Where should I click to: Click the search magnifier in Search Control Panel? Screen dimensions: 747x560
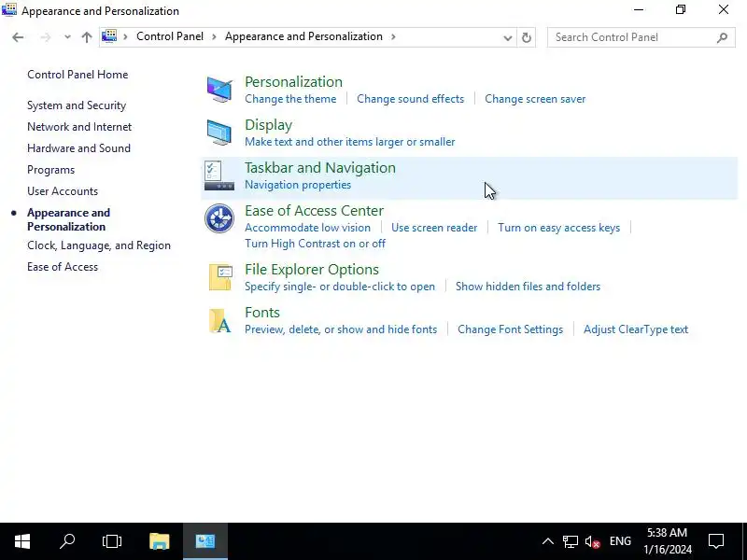[x=722, y=37]
